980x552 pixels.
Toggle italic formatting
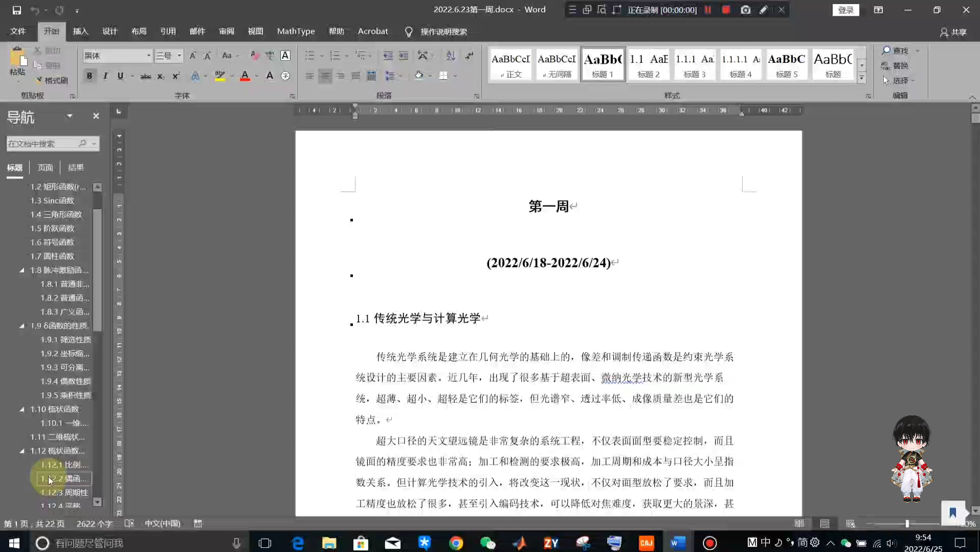105,76
